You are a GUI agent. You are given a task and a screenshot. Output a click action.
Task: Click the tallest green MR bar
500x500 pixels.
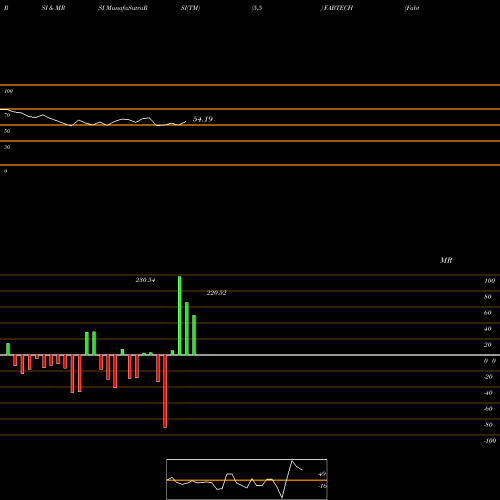[x=180, y=316]
